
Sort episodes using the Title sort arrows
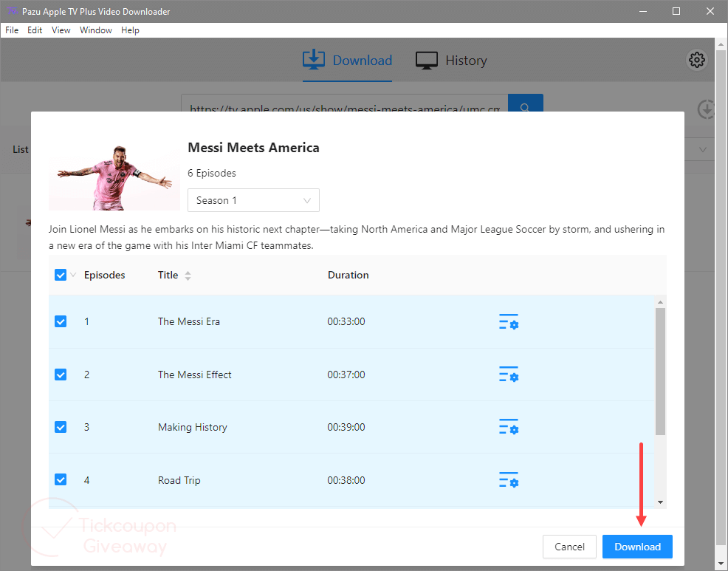pyautogui.click(x=188, y=276)
